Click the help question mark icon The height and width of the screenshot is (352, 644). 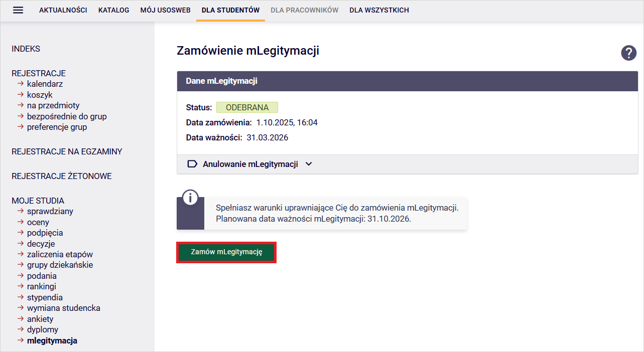[628, 53]
